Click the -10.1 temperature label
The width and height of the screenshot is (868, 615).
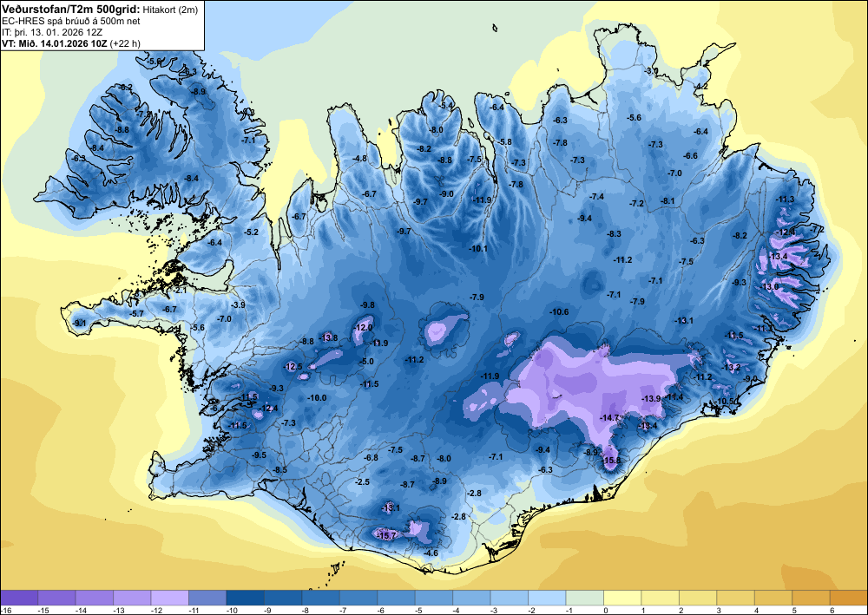(x=478, y=249)
